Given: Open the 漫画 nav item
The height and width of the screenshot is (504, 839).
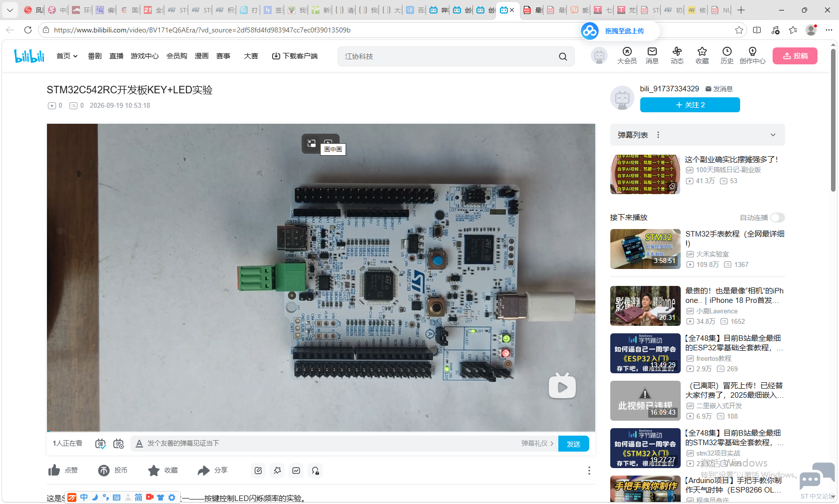Looking at the screenshot, I should point(202,56).
